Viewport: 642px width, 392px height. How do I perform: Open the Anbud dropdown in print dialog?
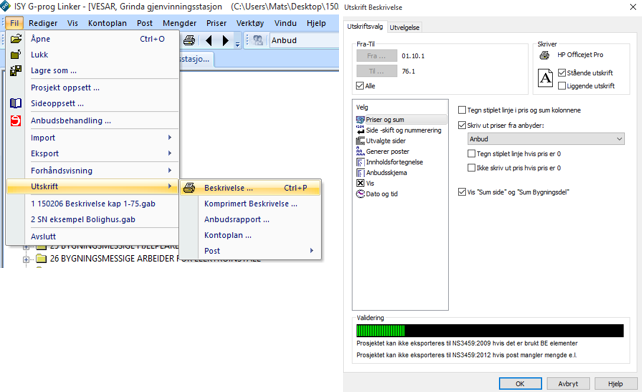546,139
